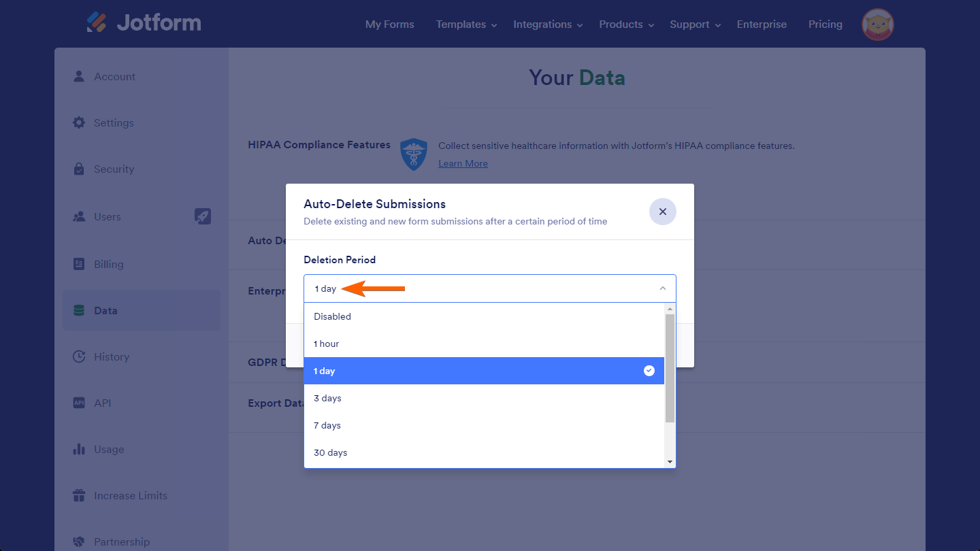Open the user avatar profile menu

(x=878, y=24)
